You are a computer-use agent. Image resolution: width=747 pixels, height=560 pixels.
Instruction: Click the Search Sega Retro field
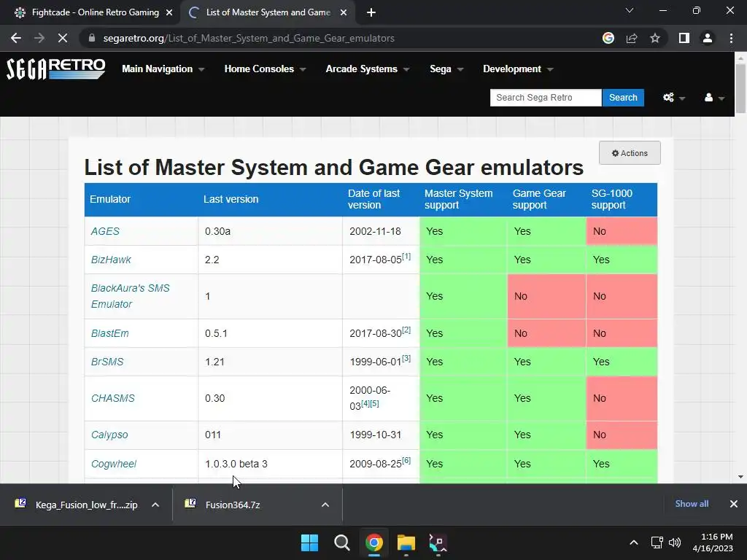point(546,98)
